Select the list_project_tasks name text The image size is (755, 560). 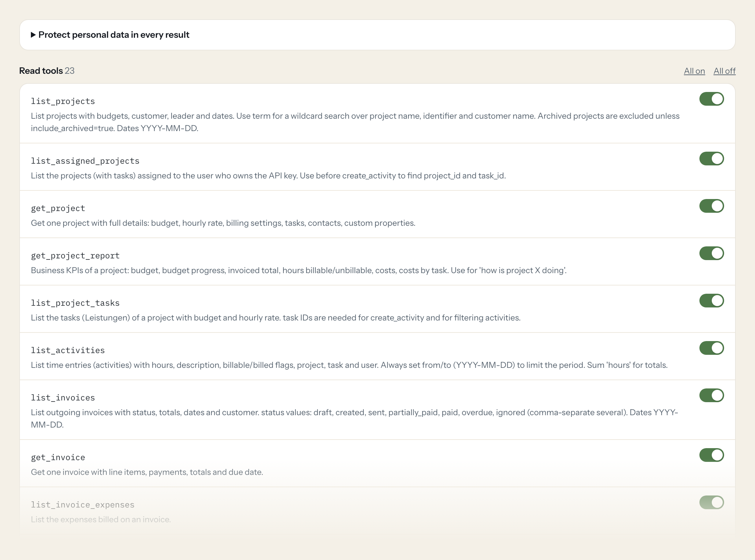[x=75, y=303]
